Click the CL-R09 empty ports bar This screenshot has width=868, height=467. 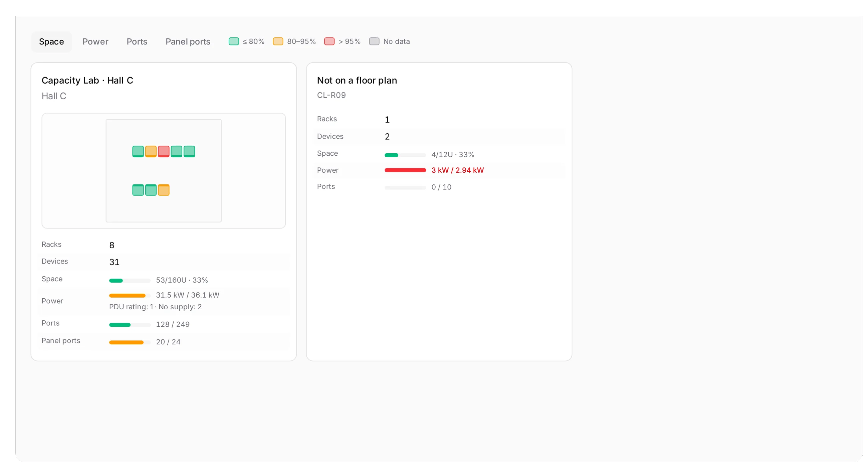[405, 187]
